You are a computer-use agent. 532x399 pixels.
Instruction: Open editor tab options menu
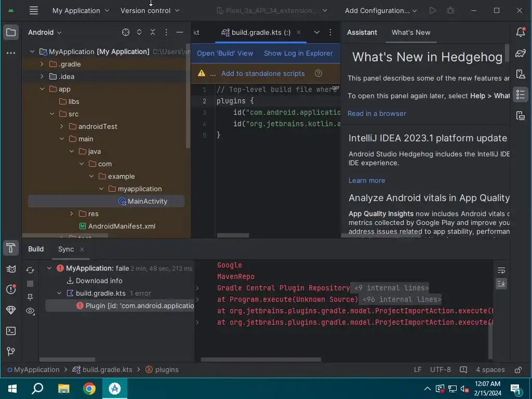click(x=330, y=32)
